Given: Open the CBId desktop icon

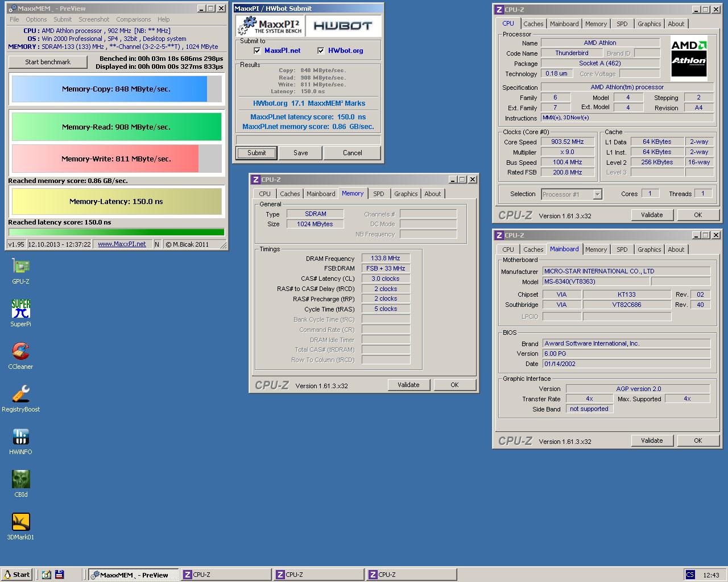Looking at the screenshot, I should coord(20,479).
